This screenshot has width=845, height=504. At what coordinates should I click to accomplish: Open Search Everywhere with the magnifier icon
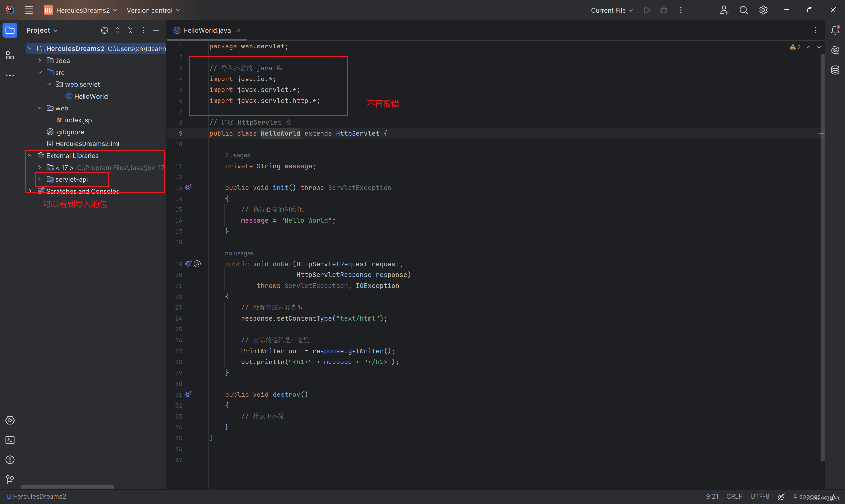pyautogui.click(x=743, y=10)
